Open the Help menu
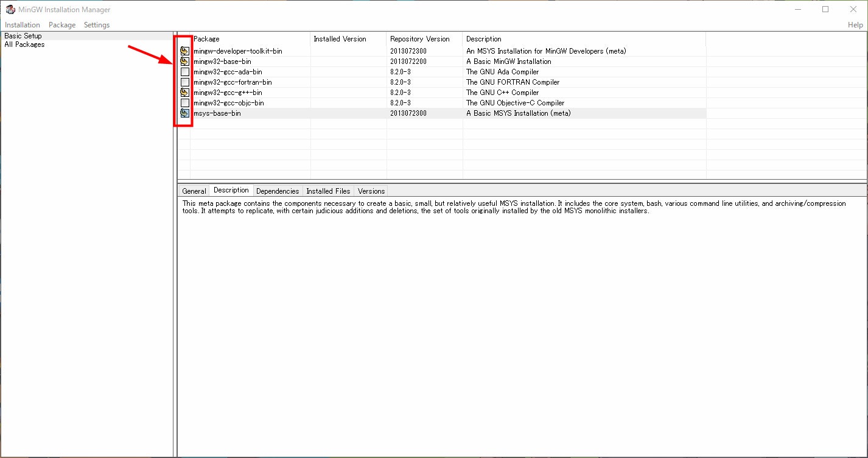This screenshot has height=458, width=868. (855, 25)
